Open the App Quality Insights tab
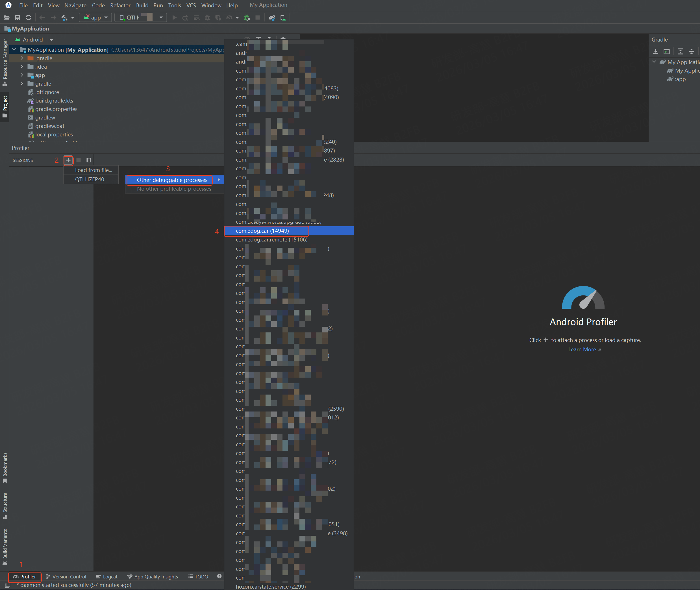The width and height of the screenshot is (700, 590). 153,577
